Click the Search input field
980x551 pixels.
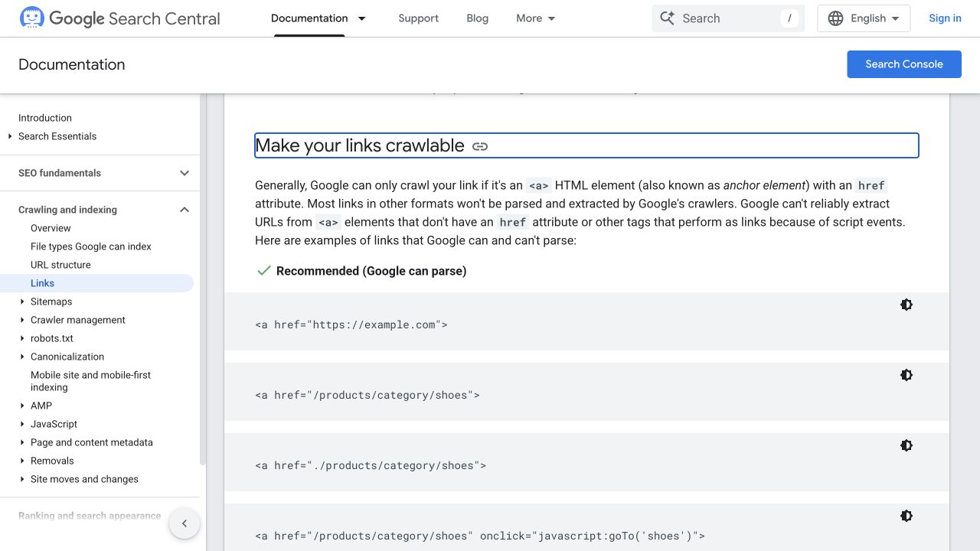click(728, 18)
